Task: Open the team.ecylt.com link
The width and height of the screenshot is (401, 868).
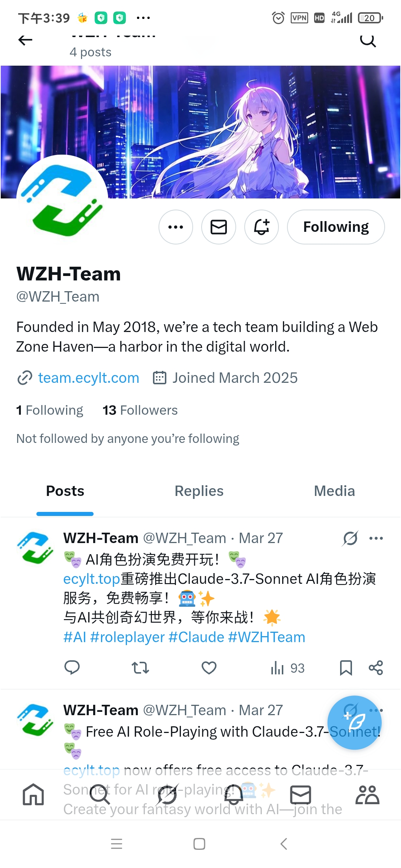Action: [x=88, y=378]
